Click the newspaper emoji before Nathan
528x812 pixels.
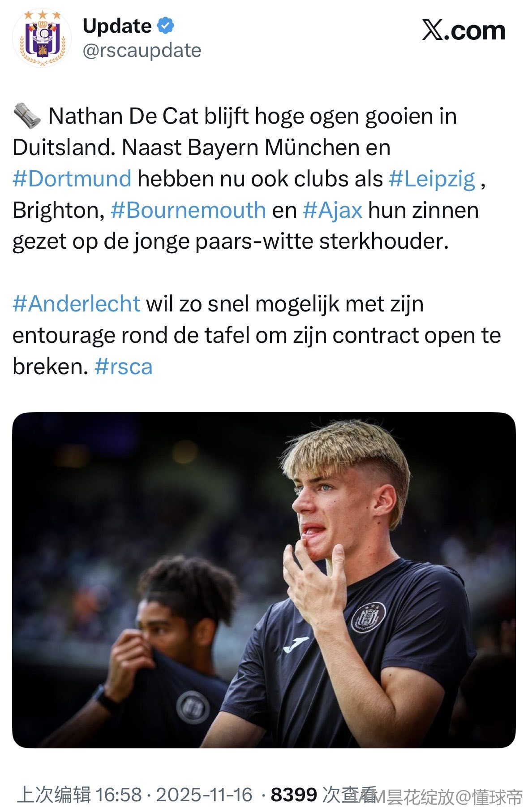(27, 115)
